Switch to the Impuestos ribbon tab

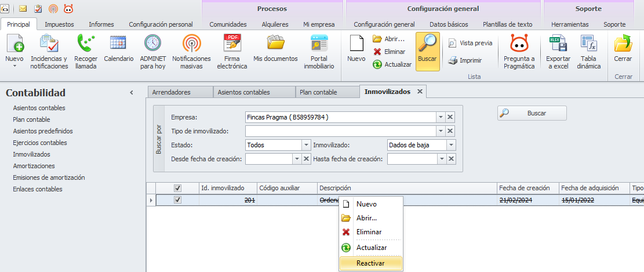tap(59, 24)
